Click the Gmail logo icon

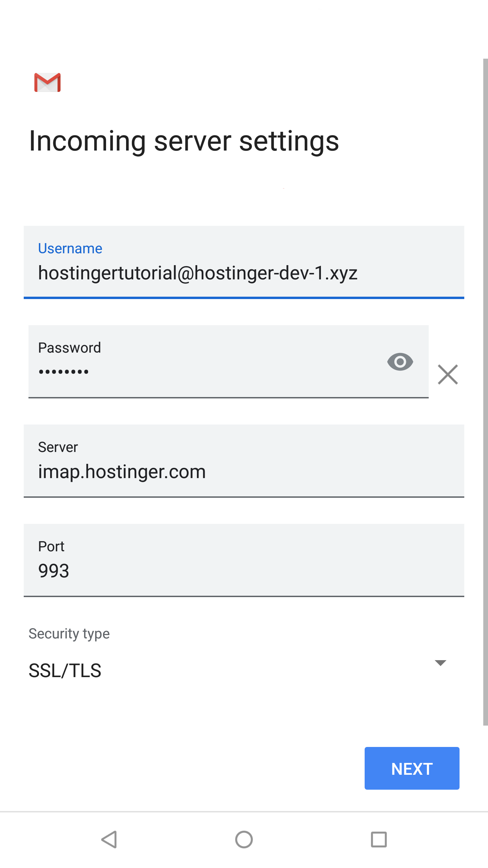pos(47,82)
